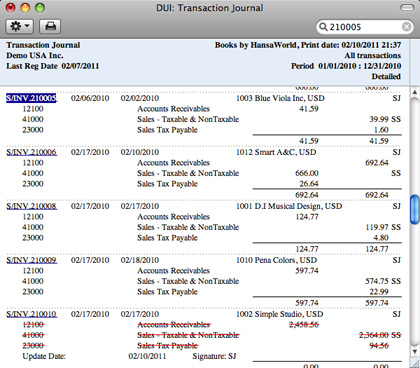Click the debit amount 666.00

tap(307, 173)
